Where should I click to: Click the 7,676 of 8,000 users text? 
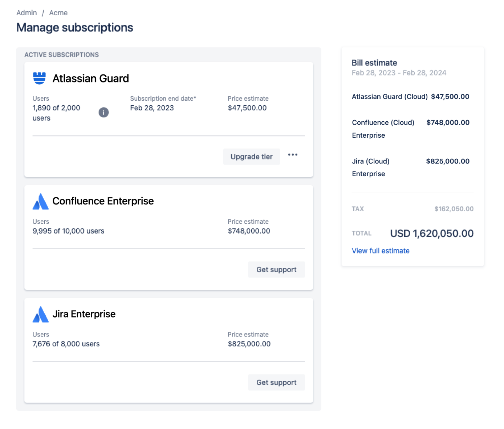66,344
